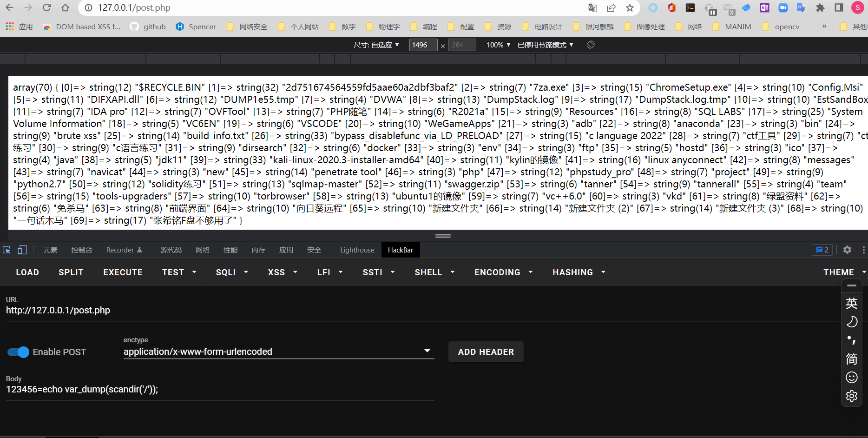Open the IME settings gear
This screenshot has height=438, width=868.
[851, 396]
